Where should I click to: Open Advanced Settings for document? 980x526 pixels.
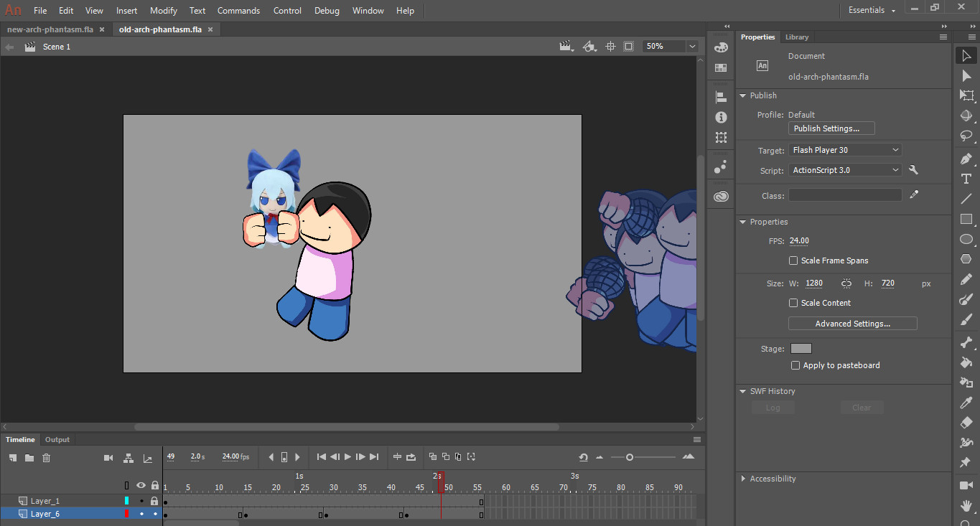(852, 324)
